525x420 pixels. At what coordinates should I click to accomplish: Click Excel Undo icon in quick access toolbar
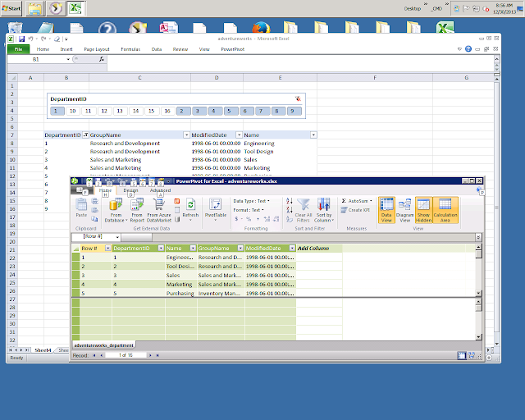point(30,39)
